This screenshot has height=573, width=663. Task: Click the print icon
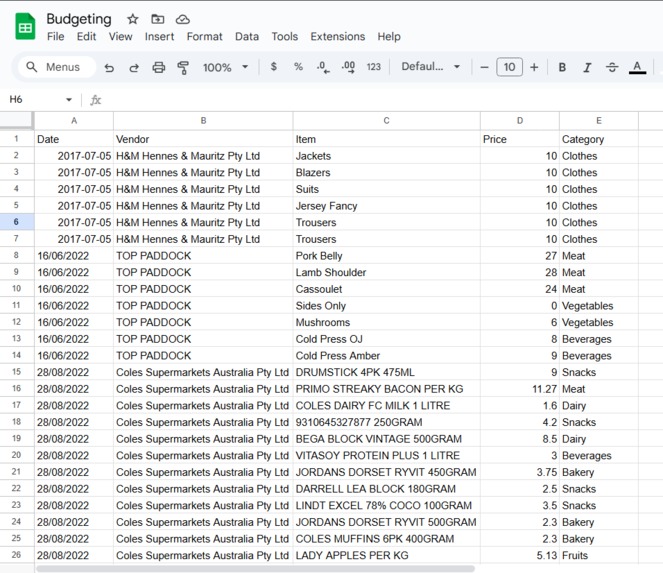coord(159,67)
